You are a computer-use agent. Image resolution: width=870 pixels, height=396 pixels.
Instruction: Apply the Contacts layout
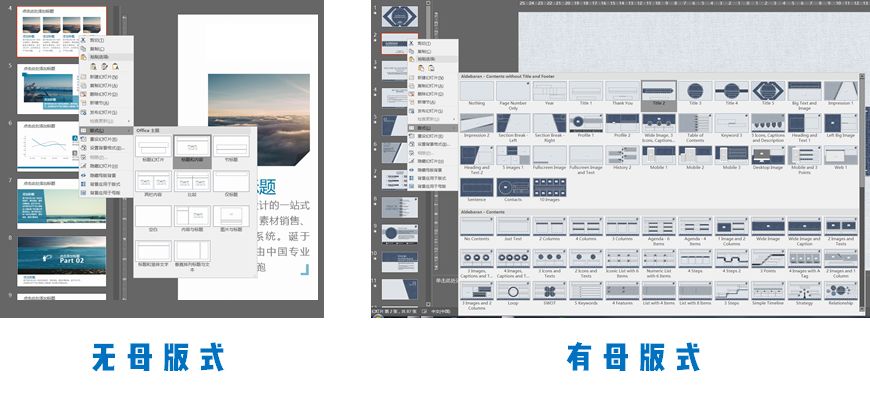point(513,191)
